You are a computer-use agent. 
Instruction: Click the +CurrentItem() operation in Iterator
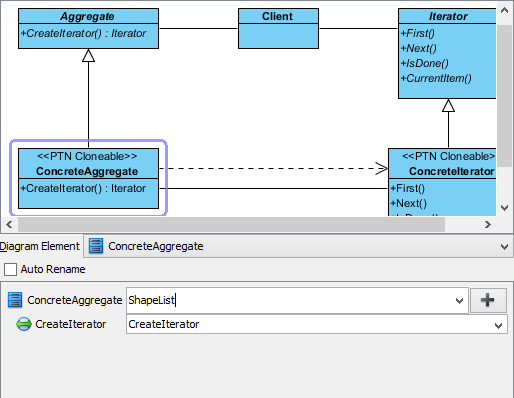436,78
